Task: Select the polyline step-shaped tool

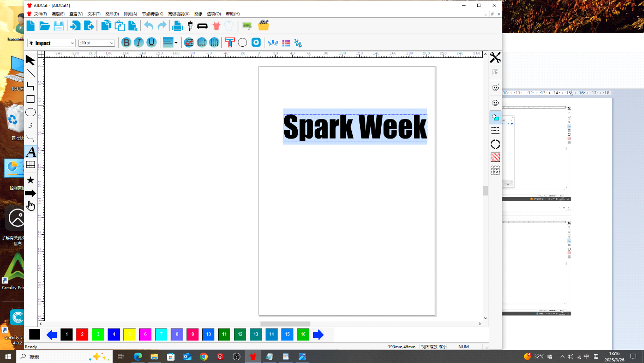Action: (x=30, y=86)
